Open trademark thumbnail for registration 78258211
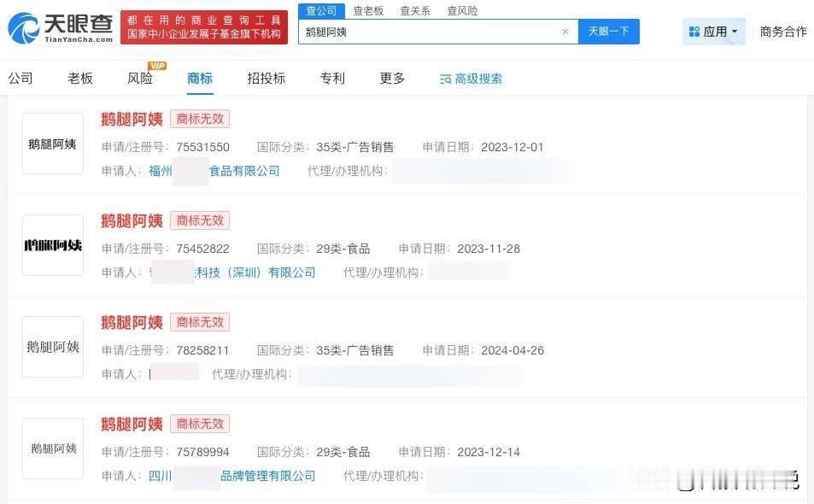The width and height of the screenshot is (814, 504). coord(52,347)
